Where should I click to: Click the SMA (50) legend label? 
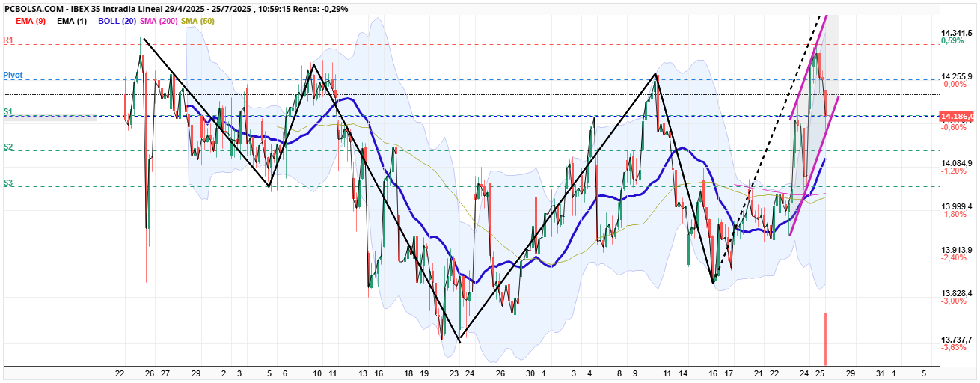point(197,21)
